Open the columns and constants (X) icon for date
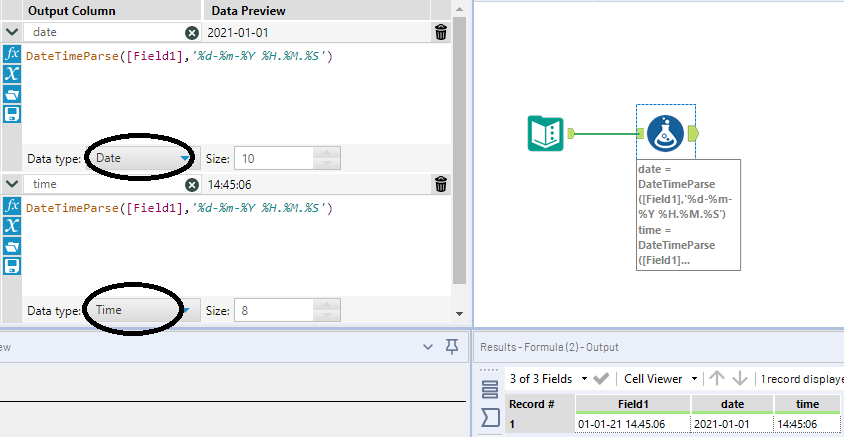Screen dimensions: 844x437 12,74
